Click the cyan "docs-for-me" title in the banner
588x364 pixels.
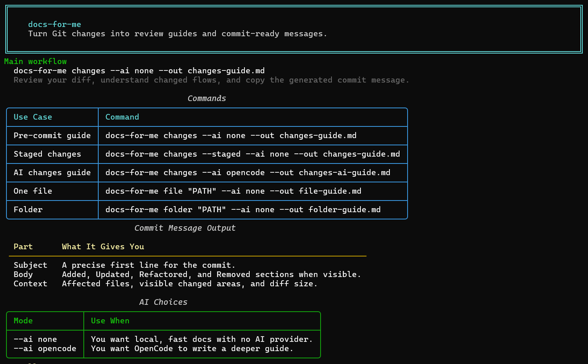[54, 25]
